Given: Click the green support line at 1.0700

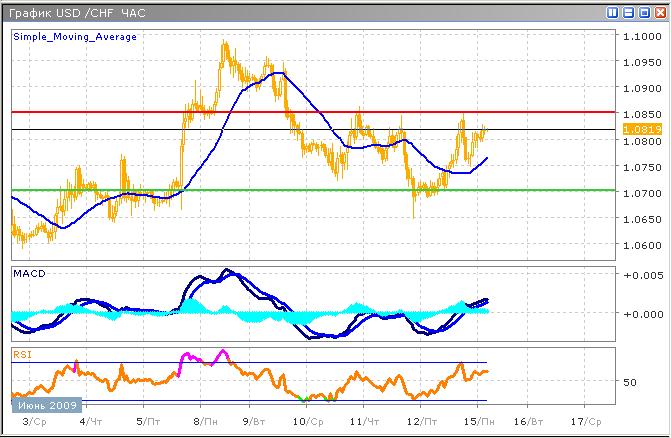Looking at the screenshot, I should click(300, 190).
